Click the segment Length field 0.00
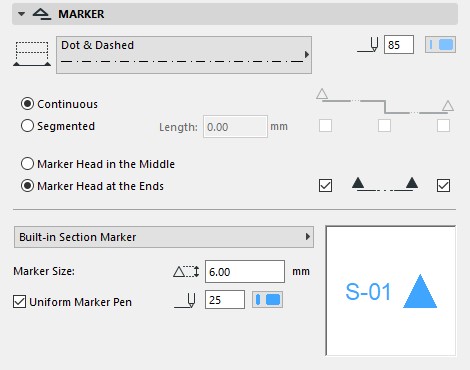Screen dimensions: 470x370 click(x=235, y=127)
